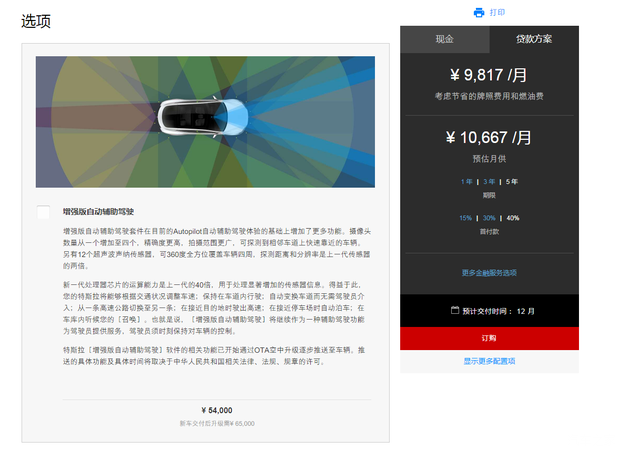
Task: Select 15% down payment option
Action: 465,217
